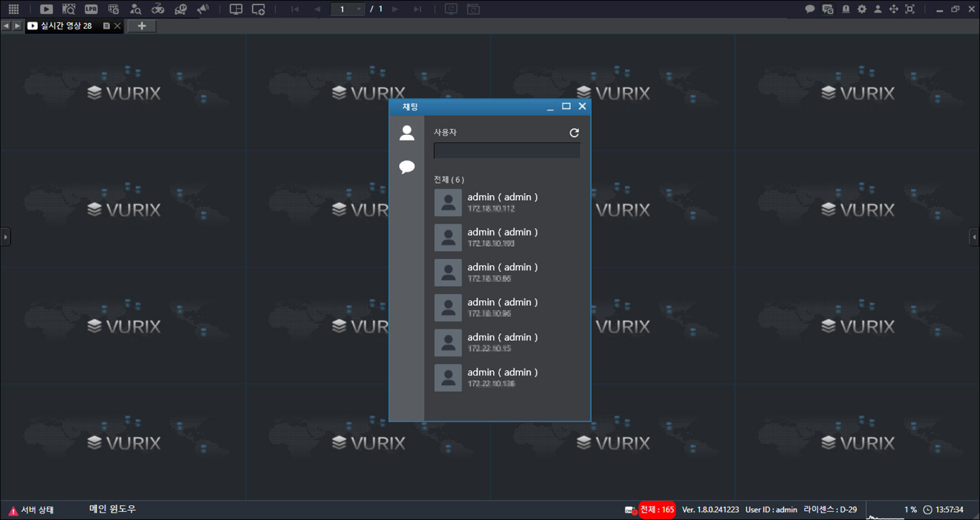
Task: Click the move window arrows icon
Action: (894, 9)
